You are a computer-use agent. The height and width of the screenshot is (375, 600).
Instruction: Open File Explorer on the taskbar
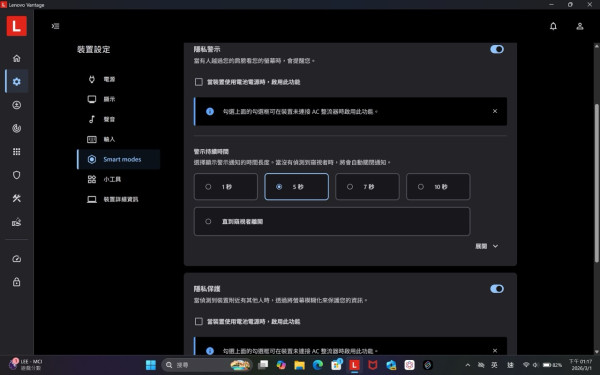(x=300, y=365)
